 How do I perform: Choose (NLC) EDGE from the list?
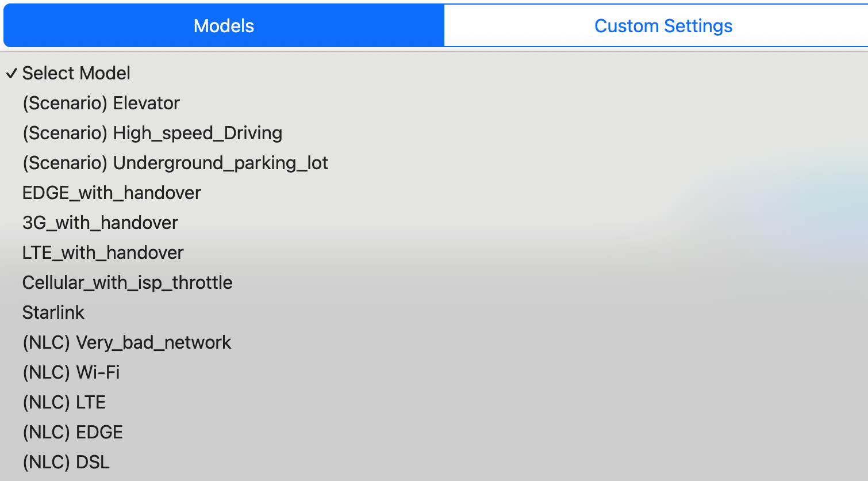pyautogui.click(x=434, y=432)
